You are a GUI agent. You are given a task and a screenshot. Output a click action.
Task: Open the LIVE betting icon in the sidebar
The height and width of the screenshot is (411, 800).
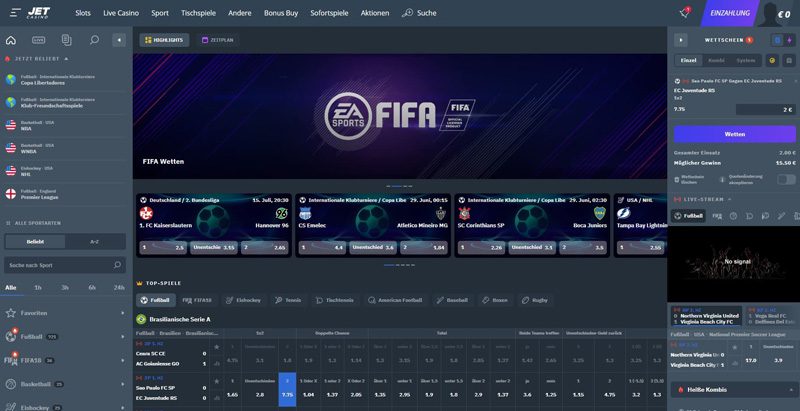coord(38,40)
